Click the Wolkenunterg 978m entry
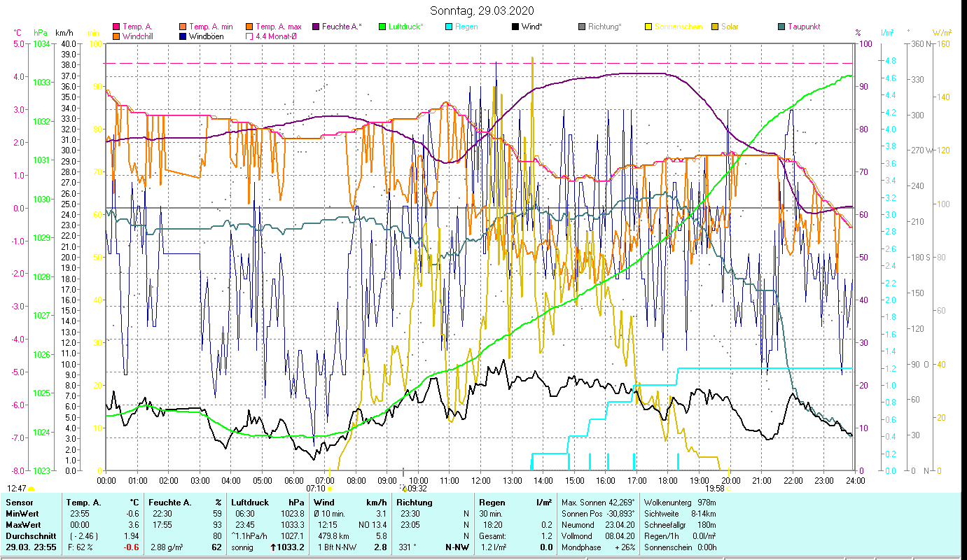 [x=679, y=502]
